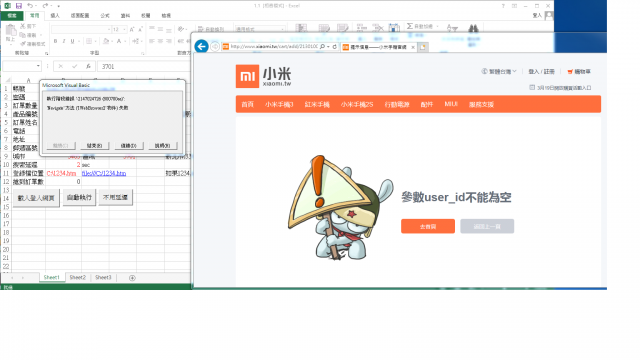Click the address bar search magnifier icon
The height and width of the screenshot is (360, 640).
[322, 47]
